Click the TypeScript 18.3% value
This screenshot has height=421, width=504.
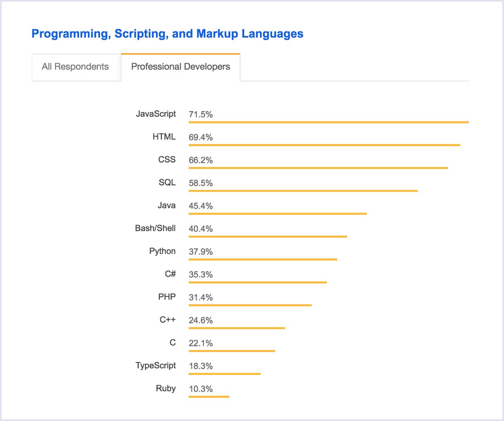(x=200, y=366)
